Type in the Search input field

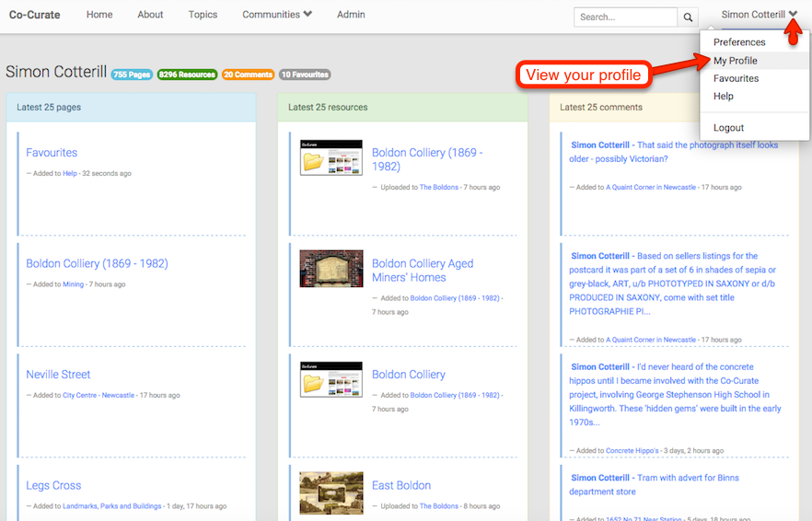(624, 17)
